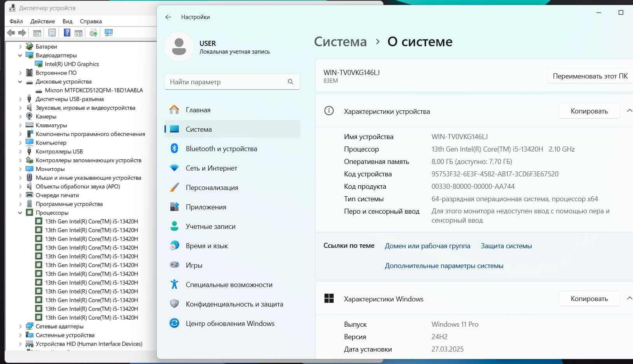Open Время и язык settings page

(232, 246)
